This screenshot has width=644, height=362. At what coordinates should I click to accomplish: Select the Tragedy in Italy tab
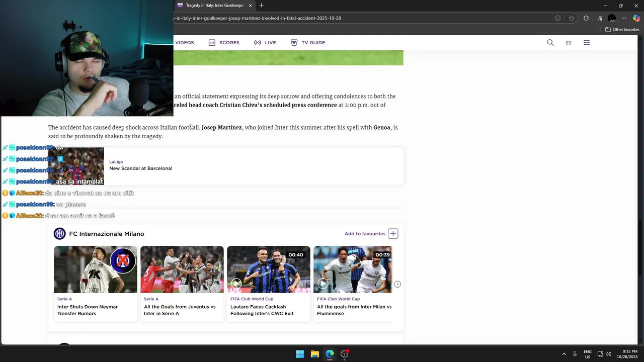pos(214,6)
